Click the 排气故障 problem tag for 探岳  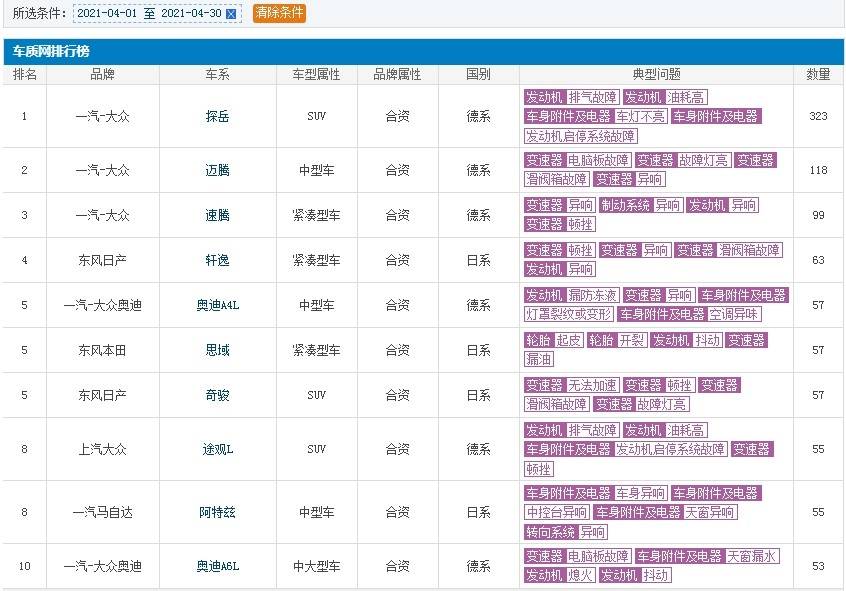(594, 98)
